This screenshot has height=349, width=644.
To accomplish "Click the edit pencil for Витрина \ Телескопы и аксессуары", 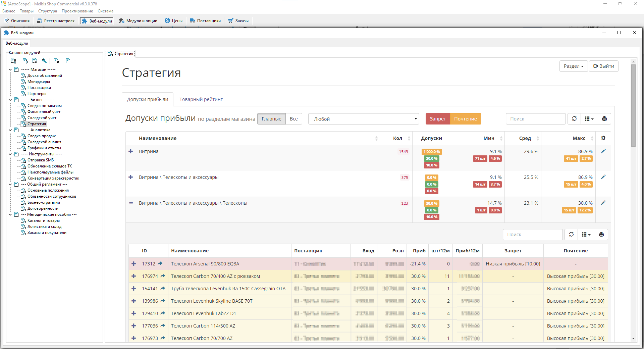I will pos(603,177).
